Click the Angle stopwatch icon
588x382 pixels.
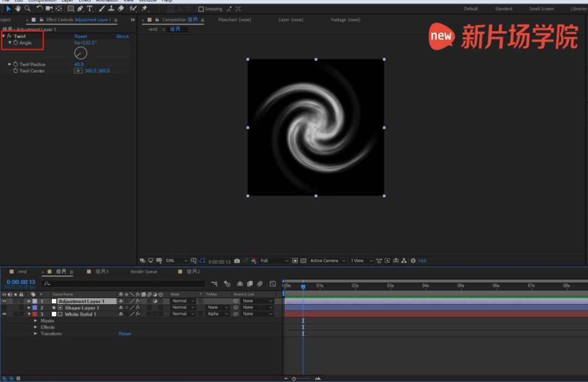pyautogui.click(x=16, y=42)
